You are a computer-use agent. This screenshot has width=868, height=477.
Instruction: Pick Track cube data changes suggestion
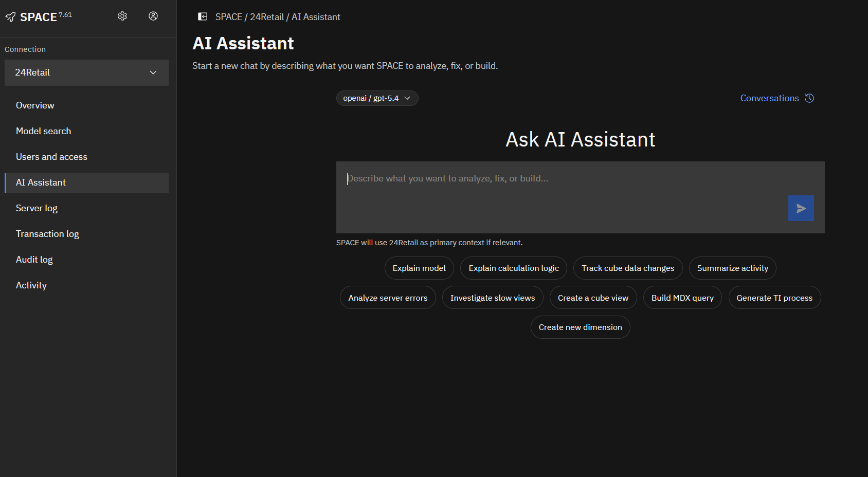[628, 268]
